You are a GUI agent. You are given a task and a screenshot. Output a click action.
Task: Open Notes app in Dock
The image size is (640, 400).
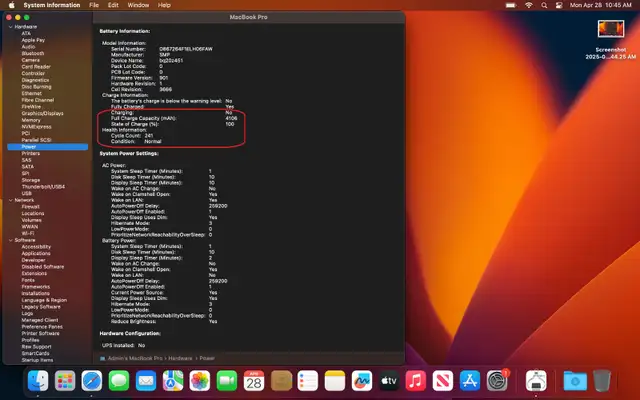pyautogui.click(x=335, y=381)
